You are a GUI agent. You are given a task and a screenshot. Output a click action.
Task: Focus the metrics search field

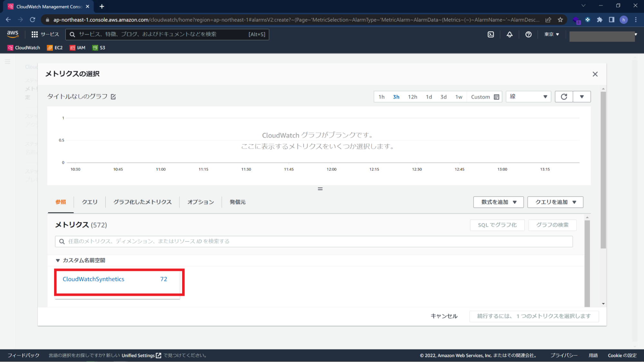point(314,242)
